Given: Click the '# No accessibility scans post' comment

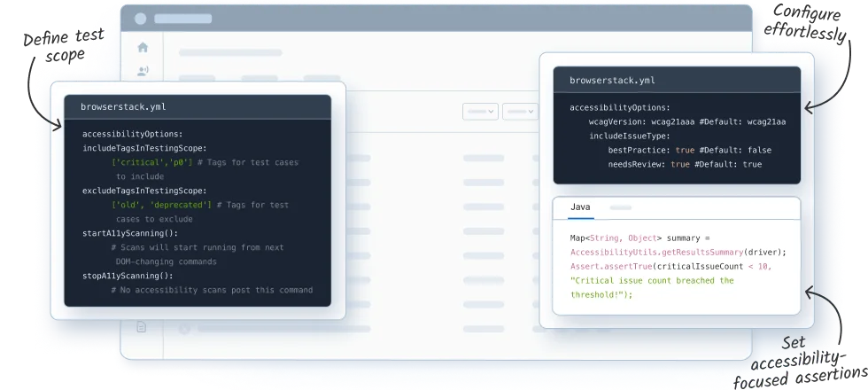Looking at the screenshot, I should tap(212, 290).
